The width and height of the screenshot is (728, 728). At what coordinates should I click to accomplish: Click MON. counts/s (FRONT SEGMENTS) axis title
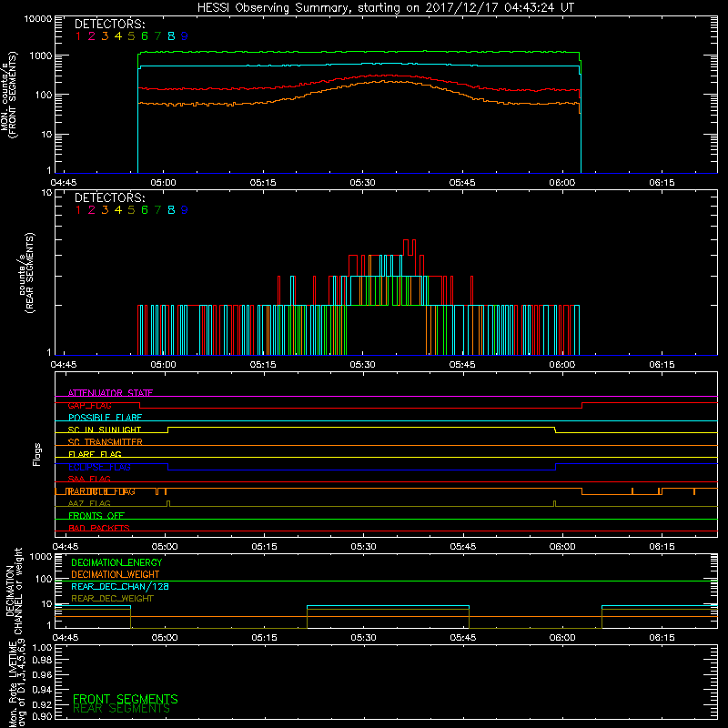point(8,96)
